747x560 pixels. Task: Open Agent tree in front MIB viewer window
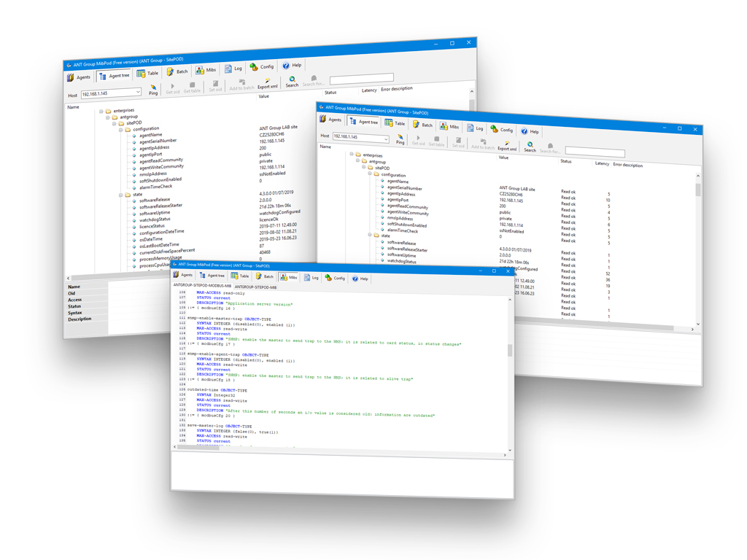point(212,275)
